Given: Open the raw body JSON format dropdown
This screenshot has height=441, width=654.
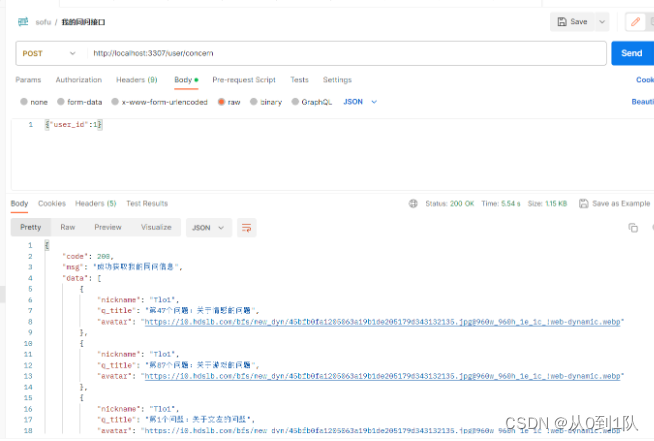Looking at the screenshot, I should pyautogui.click(x=360, y=102).
